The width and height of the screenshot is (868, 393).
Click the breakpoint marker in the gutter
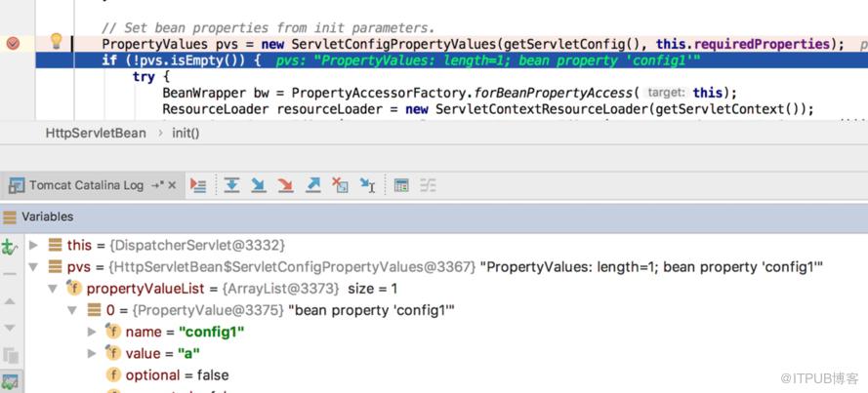point(12,43)
